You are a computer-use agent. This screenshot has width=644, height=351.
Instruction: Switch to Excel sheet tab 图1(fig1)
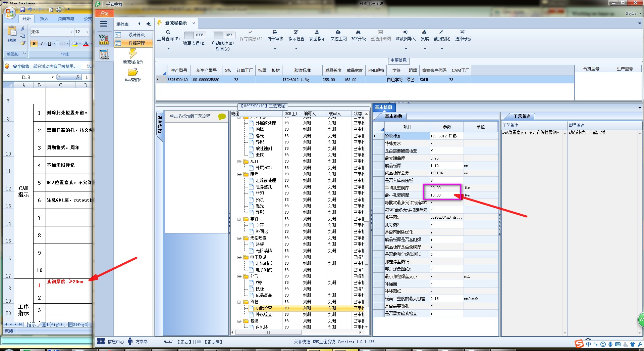tap(52, 324)
